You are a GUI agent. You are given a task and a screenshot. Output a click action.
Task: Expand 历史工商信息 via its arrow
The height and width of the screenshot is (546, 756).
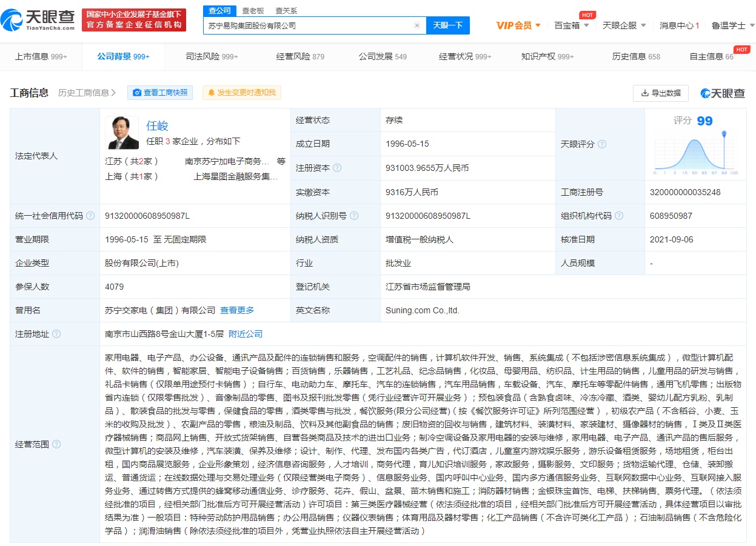click(x=113, y=93)
